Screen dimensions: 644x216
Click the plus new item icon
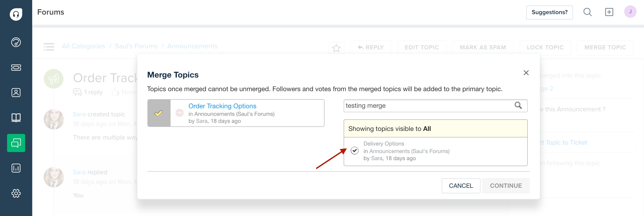(609, 12)
